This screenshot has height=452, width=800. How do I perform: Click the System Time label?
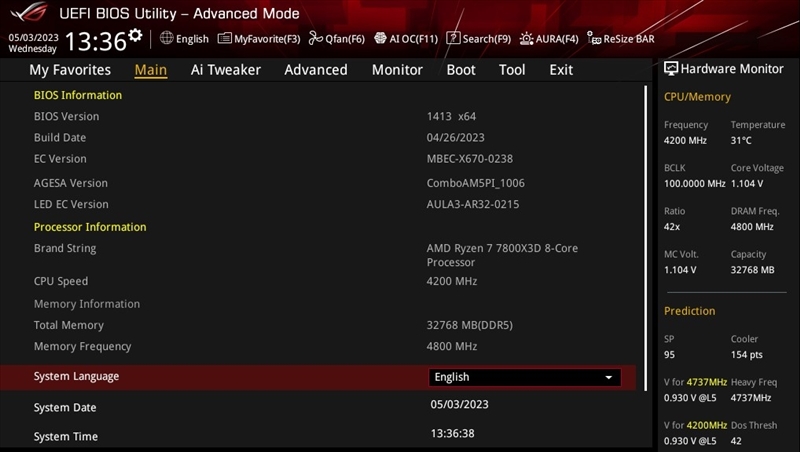tap(66, 437)
